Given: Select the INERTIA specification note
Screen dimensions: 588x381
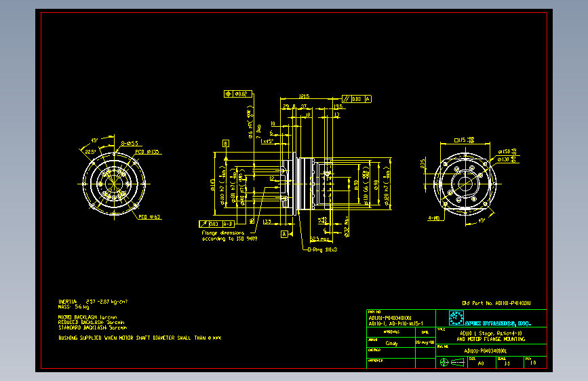Looking at the screenshot, I should pos(93,302).
